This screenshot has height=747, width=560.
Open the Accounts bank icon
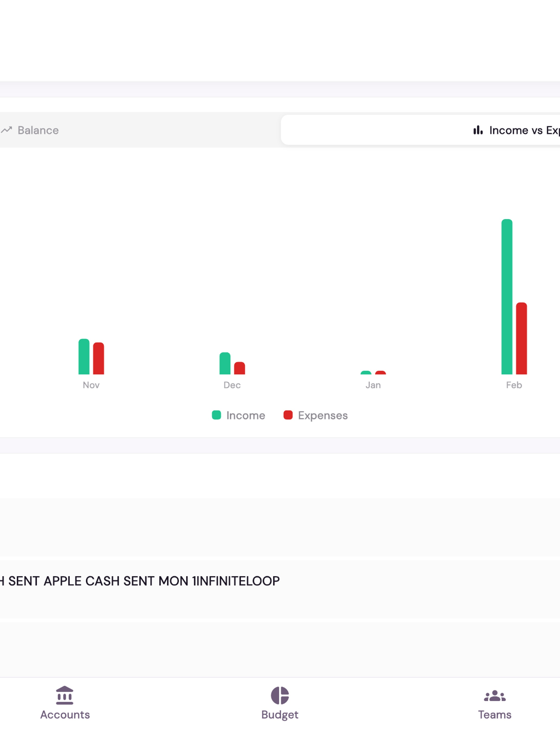pyautogui.click(x=65, y=695)
